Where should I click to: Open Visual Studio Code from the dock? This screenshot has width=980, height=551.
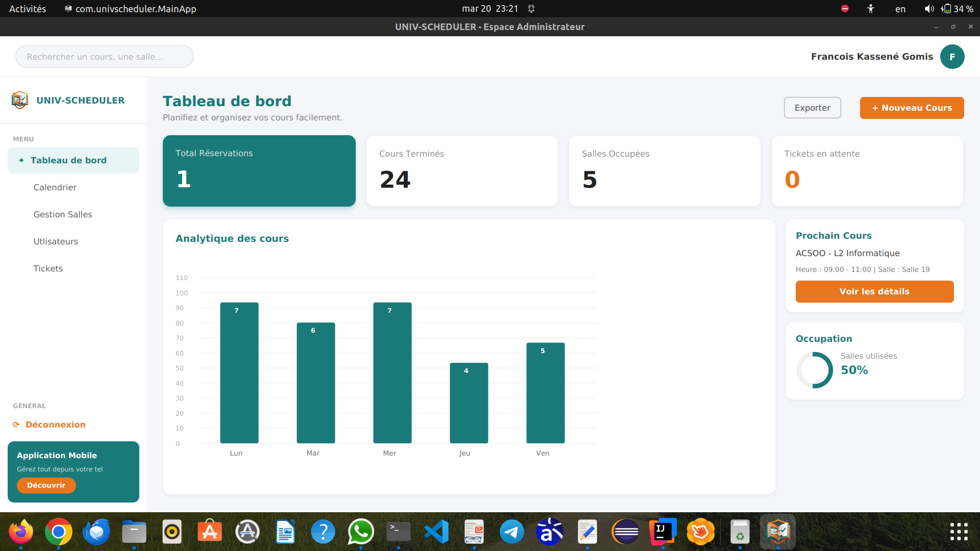(436, 532)
